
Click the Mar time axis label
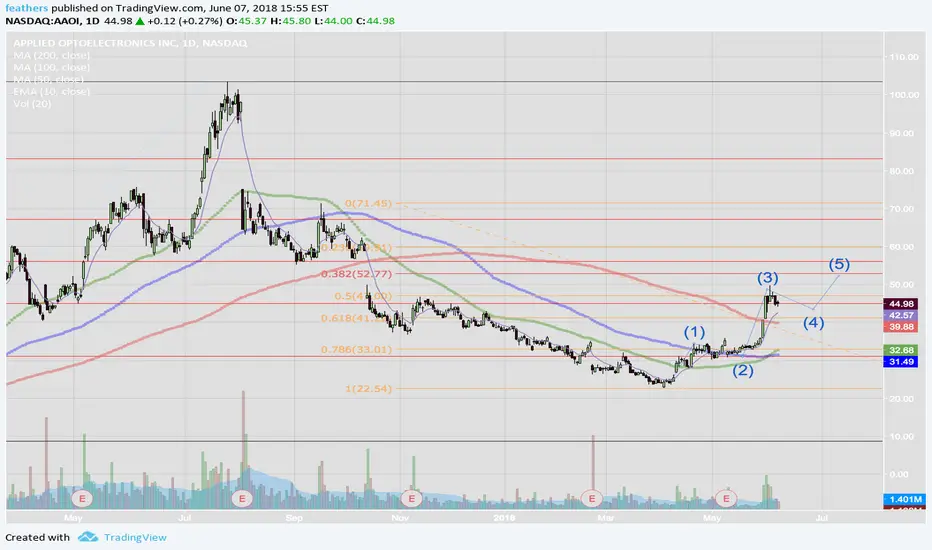[606, 518]
